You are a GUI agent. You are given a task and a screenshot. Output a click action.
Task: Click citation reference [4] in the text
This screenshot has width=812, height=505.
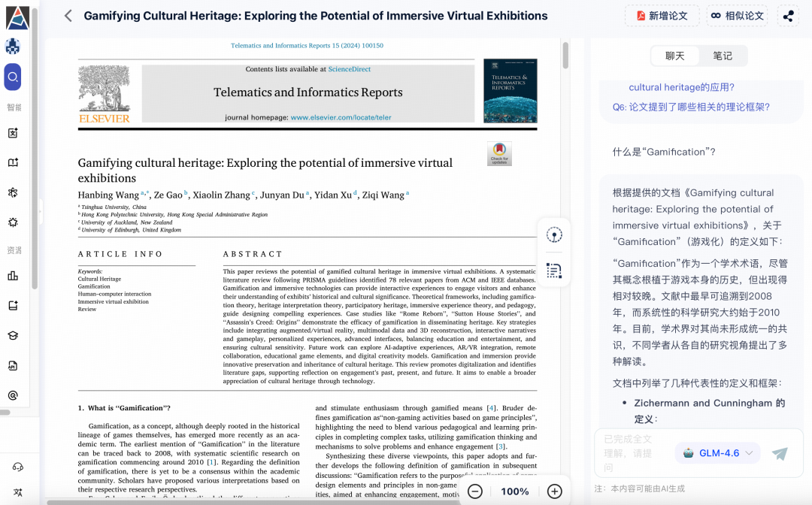tap(491, 408)
